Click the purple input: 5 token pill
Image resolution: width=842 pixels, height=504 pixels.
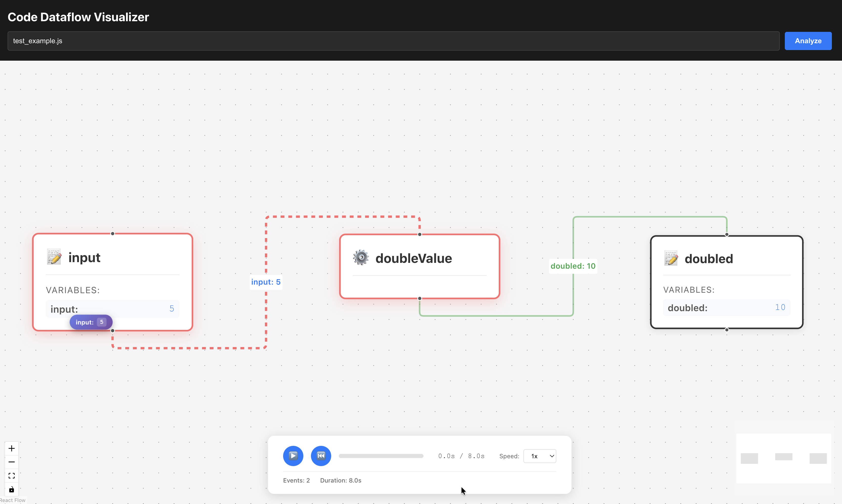pyautogui.click(x=91, y=322)
